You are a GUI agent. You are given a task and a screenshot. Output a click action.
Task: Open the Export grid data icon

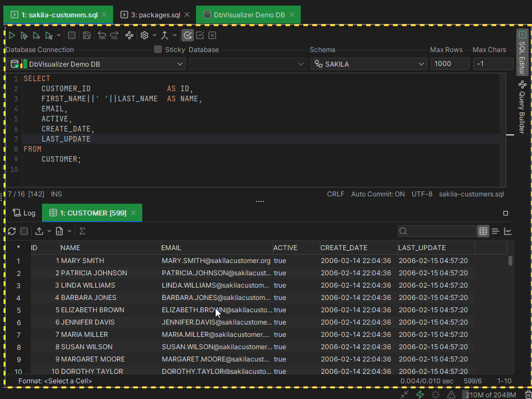click(x=39, y=231)
